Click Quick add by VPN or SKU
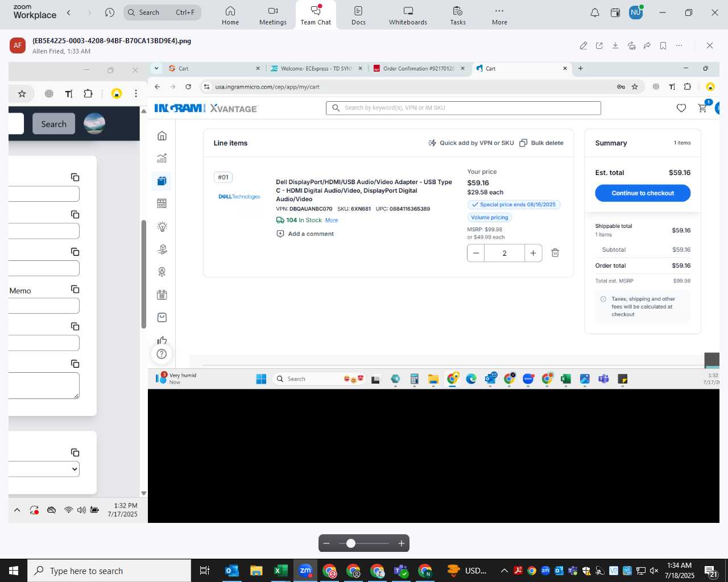Screen dimensions: 728x582 click(x=471, y=143)
